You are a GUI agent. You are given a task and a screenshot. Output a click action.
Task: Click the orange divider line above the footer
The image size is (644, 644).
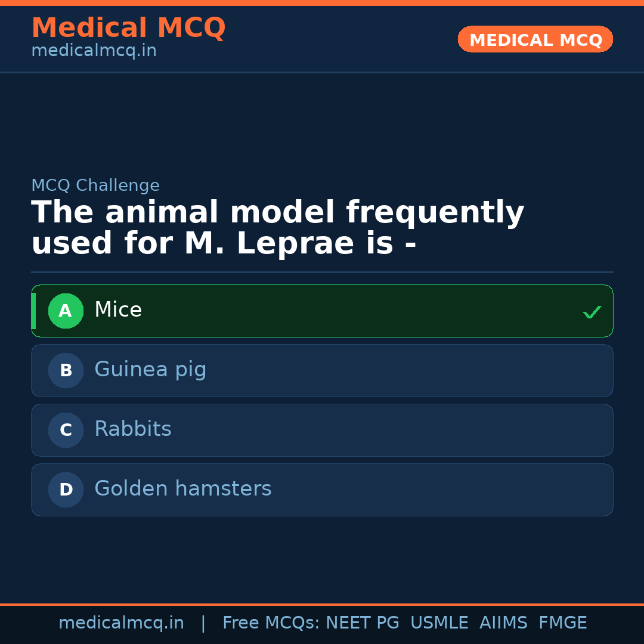pos(322,603)
